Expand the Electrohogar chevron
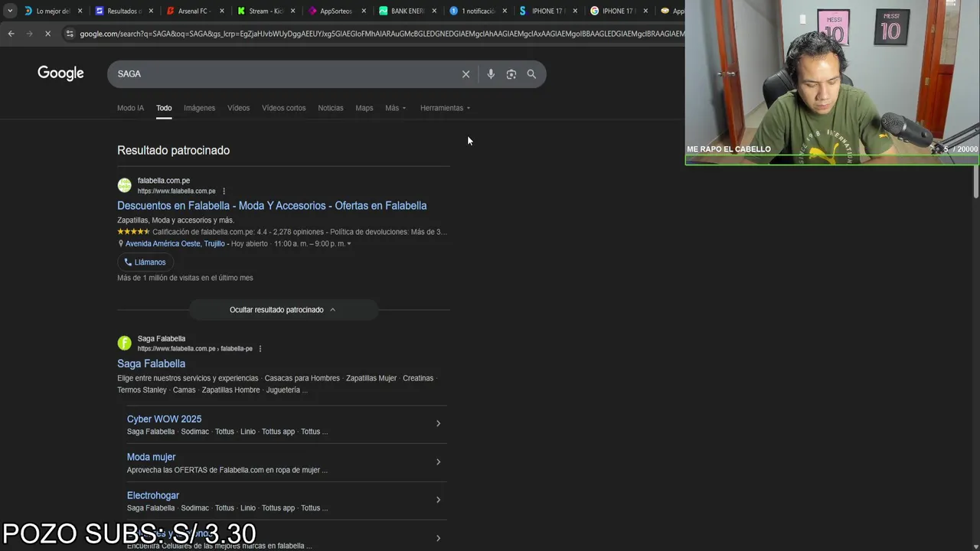This screenshot has width=980, height=551. (438, 500)
